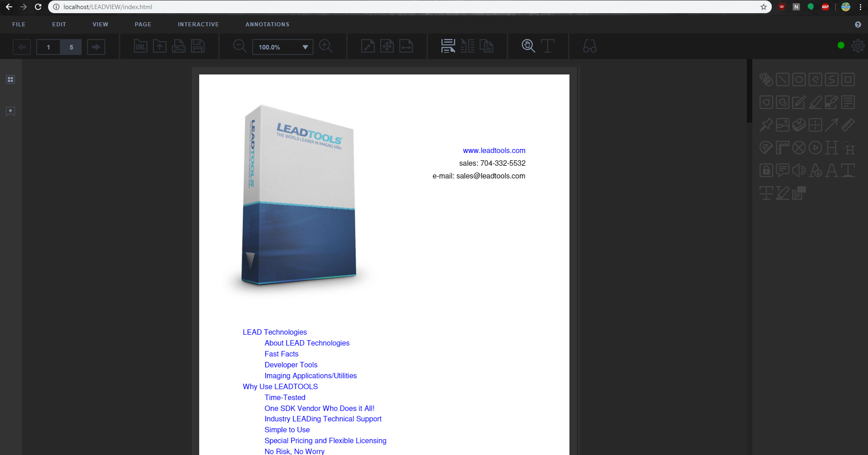Click the current page number field
Image resolution: width=868 pixels, height=455 pixels.
(x=49, y=47)
